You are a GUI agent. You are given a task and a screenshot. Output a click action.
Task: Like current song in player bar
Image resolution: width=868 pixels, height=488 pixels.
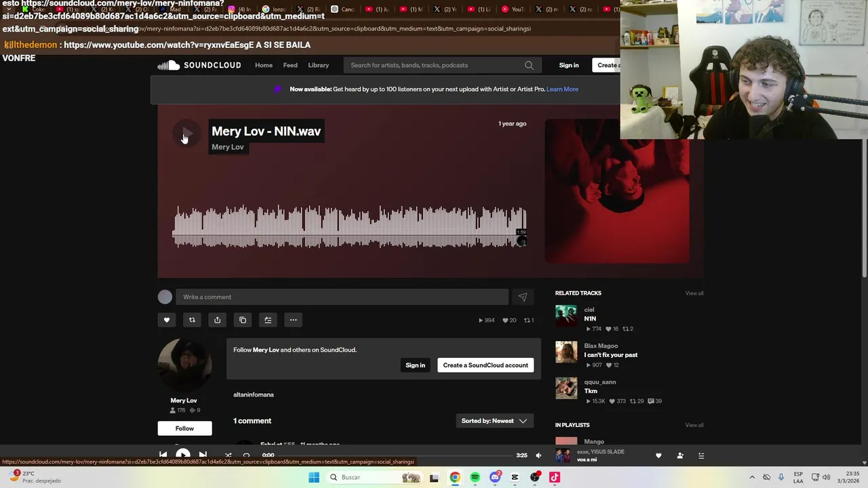coord(658,455)
